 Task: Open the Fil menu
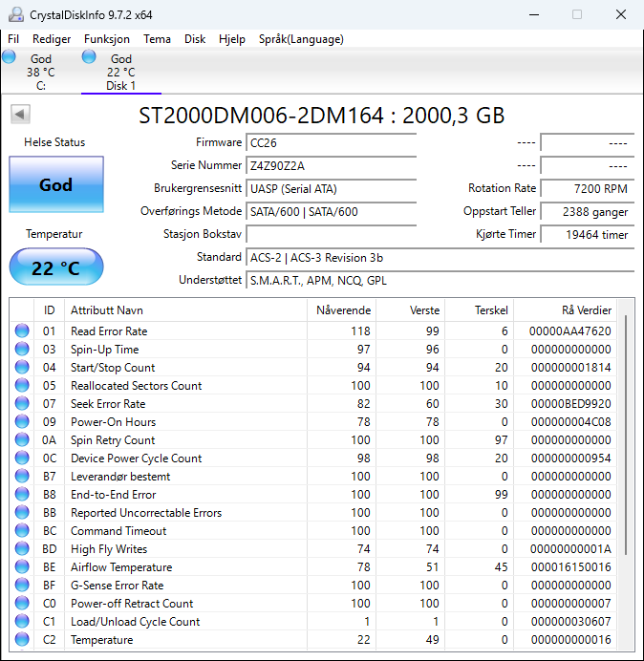point(13,39)
